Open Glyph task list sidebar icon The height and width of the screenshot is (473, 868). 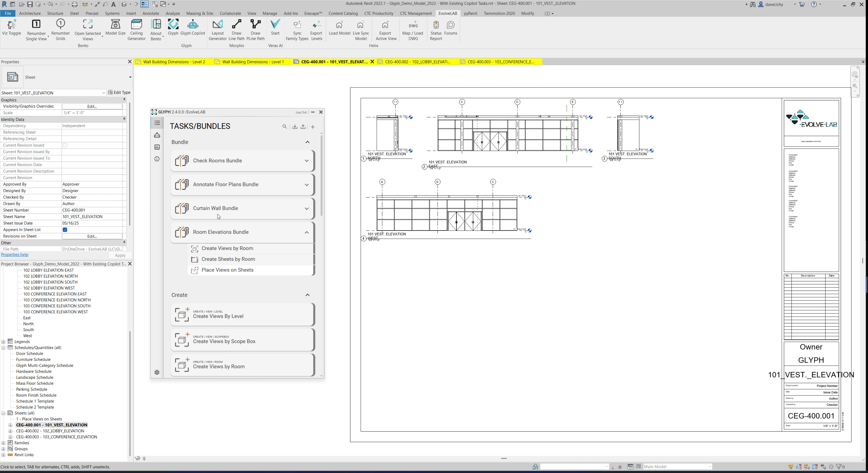click(157, 123)
